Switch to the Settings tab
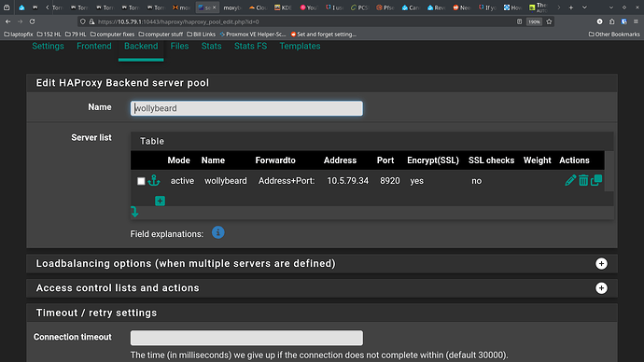644x362 pixels. coord(48,46)
